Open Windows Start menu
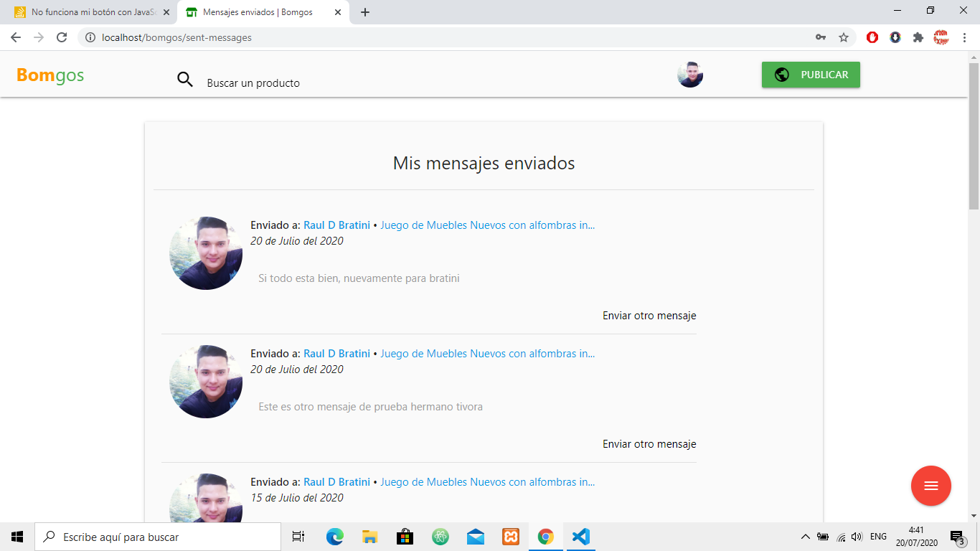The width and height of the screenshot is (980, 551). point(17,537)
